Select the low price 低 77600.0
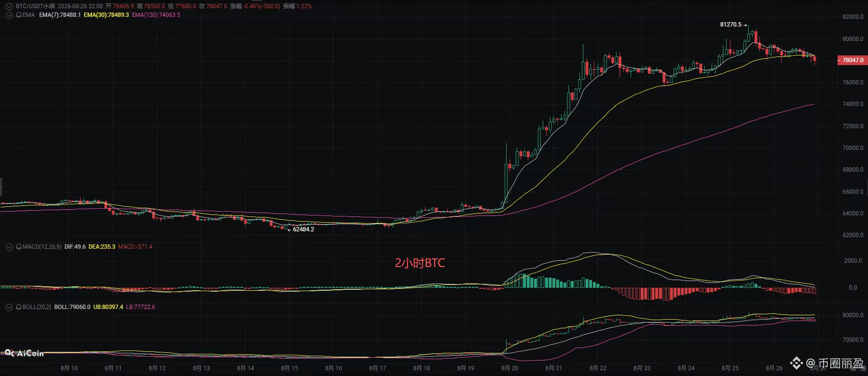Viewport: 868px width, 376px height. point(182,6)
